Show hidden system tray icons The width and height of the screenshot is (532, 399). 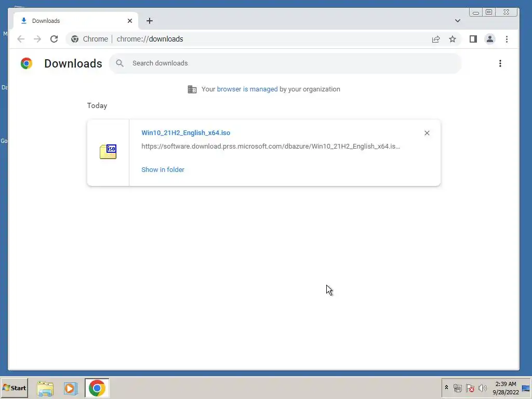pyautogui.click(x=446, y=388)
